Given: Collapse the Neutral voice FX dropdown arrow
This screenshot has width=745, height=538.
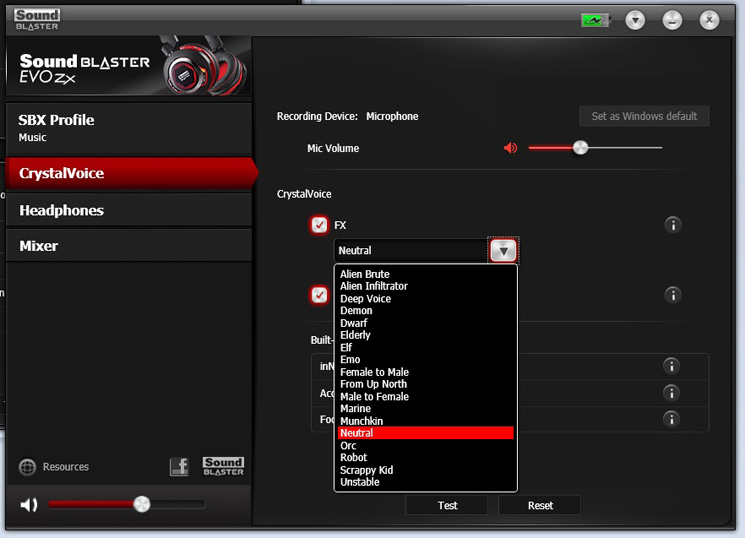Looking at the screenshot, I should click(x=503, y=250).
